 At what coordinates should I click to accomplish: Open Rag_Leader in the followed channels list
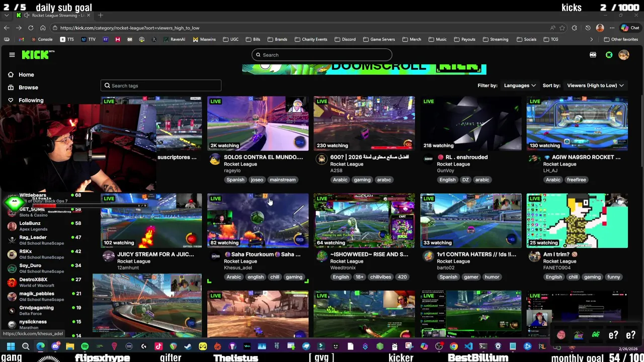click(44, 240)
